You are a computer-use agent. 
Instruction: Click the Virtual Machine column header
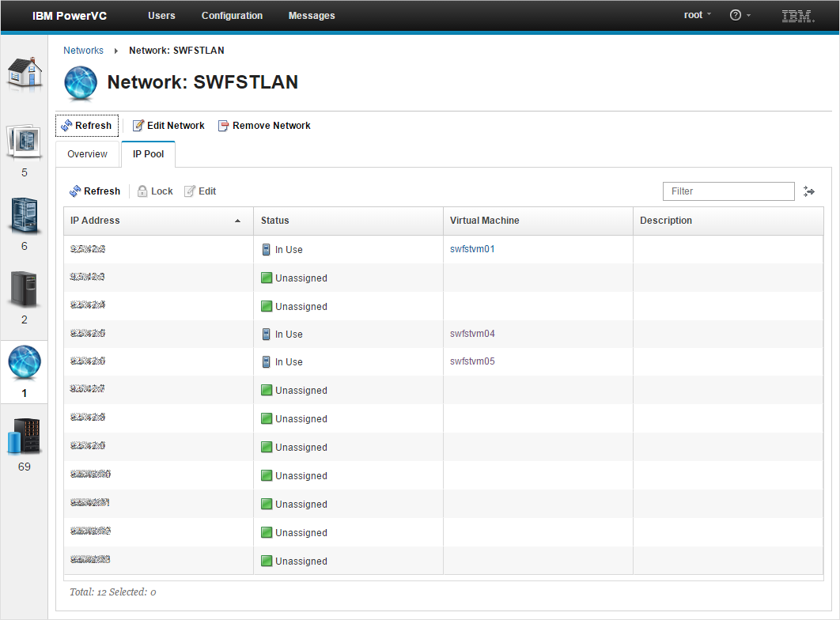pyautogui.click(x=538, y=221)
